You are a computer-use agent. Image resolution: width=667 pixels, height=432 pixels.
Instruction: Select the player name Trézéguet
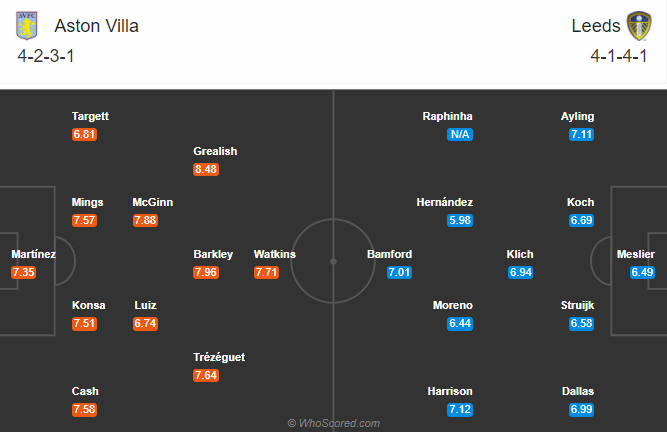tap(219, 357)
